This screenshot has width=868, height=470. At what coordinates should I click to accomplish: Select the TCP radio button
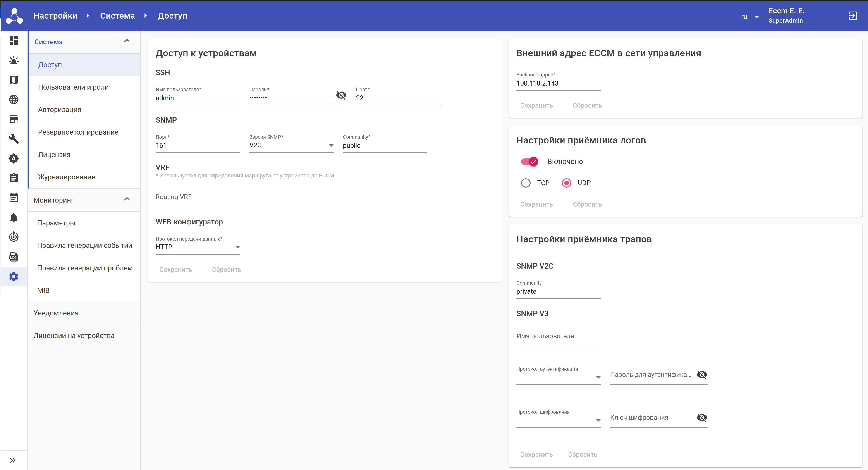tap(526, 183)
